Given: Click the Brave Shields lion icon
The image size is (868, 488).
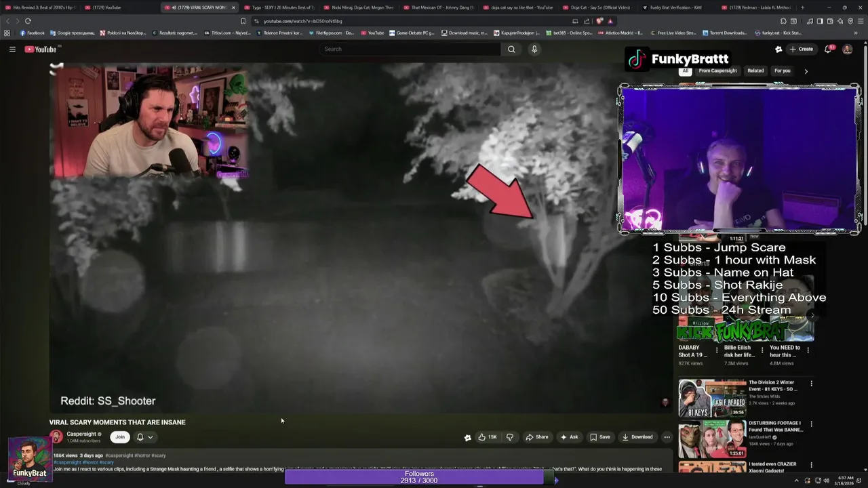Looking at the screenshot, I should [x=599, y=21].
